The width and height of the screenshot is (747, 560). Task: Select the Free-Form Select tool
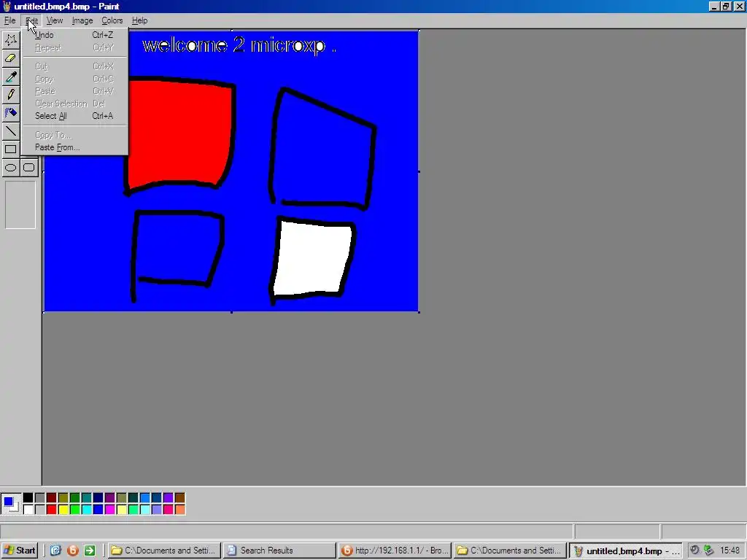(x=10, y=40)
